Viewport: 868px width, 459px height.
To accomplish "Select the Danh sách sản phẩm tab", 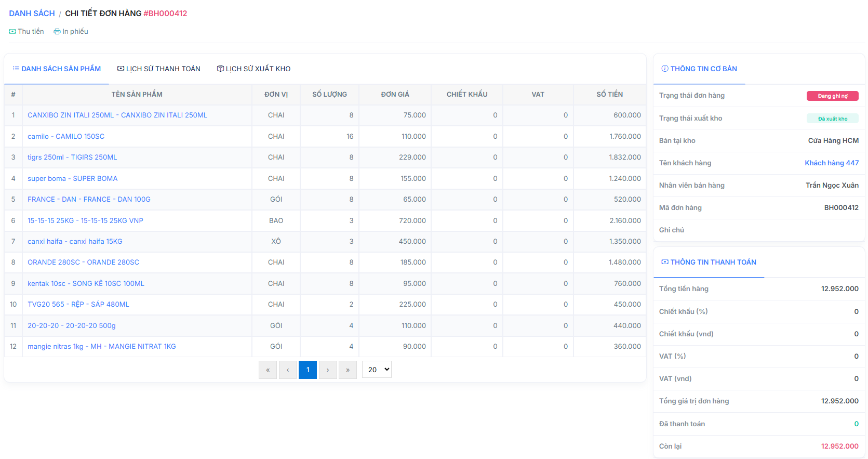I will pyautogui.click(x=57, y=69).
